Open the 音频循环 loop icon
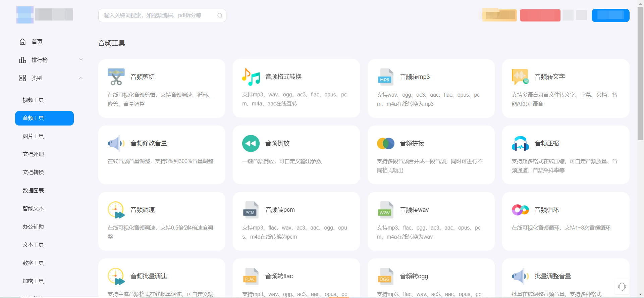The width and height of the screenshot is (644, 298). tap(520, 210)
